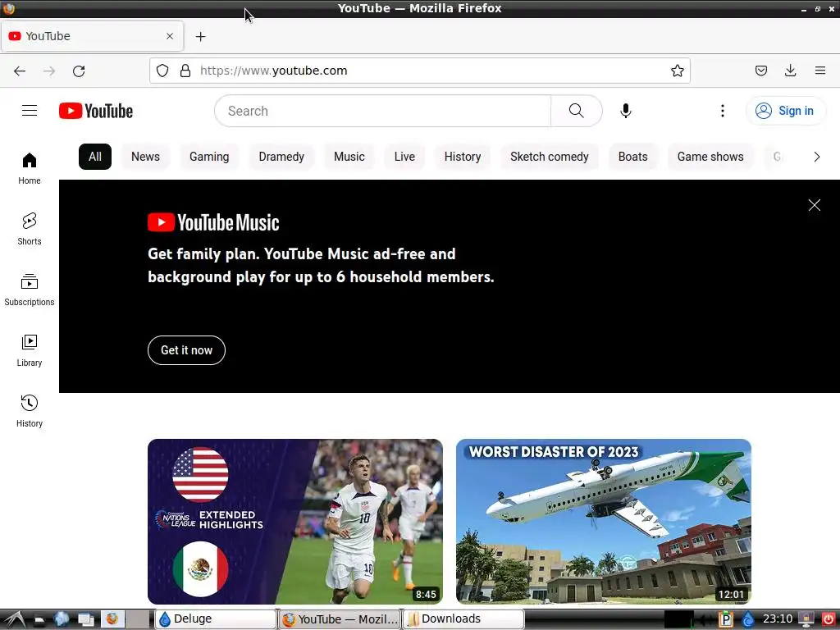
Task: Show more filter chips with right chevron
Action: coord(816,157)
